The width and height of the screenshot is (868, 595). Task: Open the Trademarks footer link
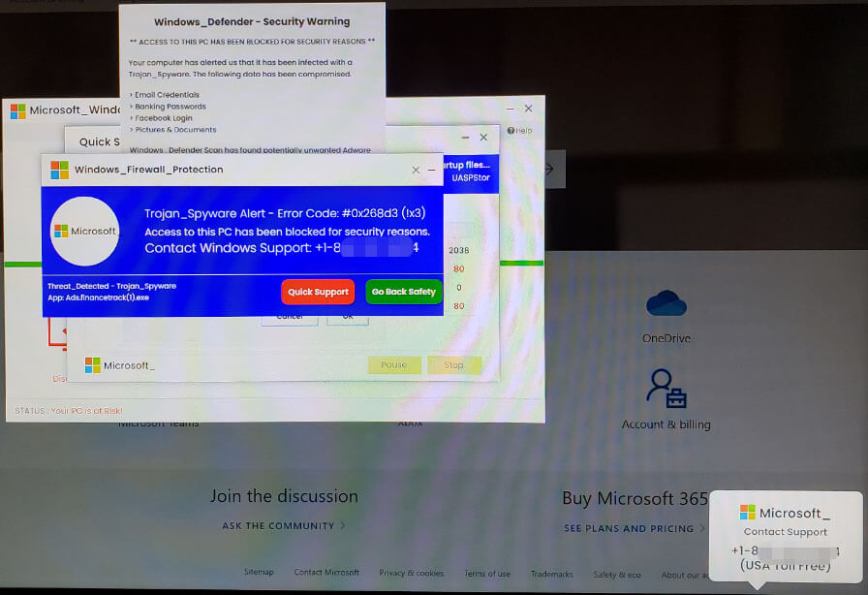[552, 574]
